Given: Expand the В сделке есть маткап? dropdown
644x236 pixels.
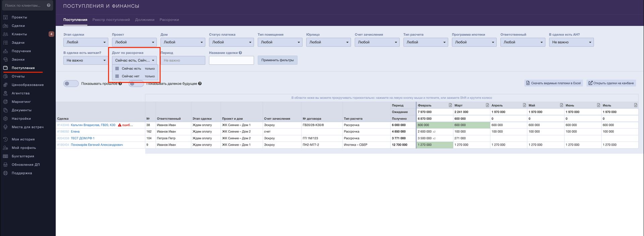Looking at the screenshot, I should (86, 60).
